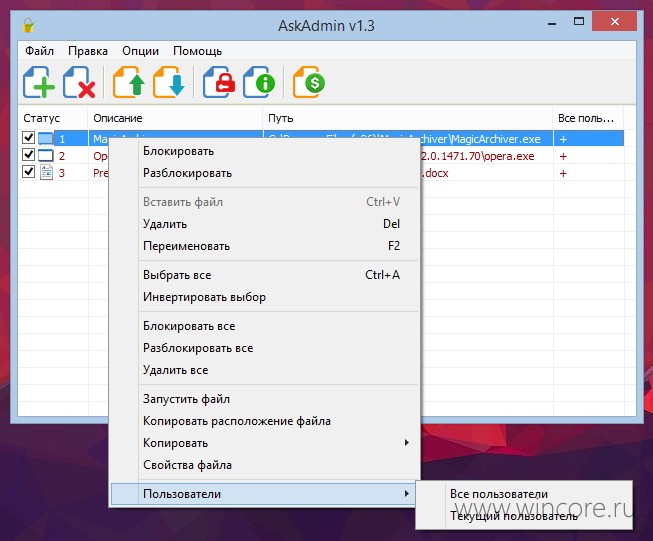Close the AskAdmin window
The image size is (653, 541).
click(615, 22)
